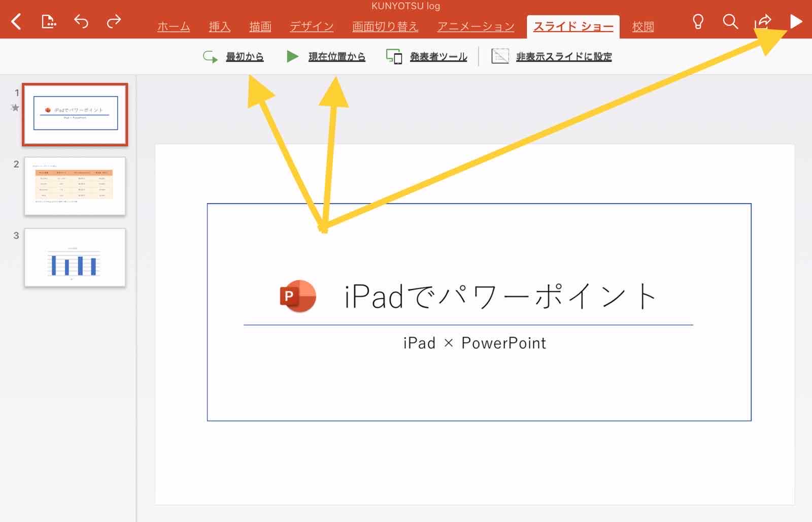Click the transition star under slide 1

(x=15, y=108)
